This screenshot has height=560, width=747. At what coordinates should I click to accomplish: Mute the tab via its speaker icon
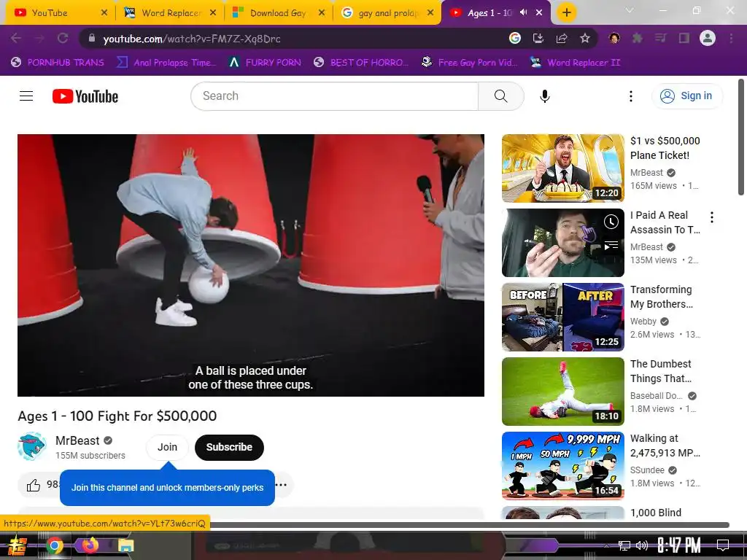click(x=524, y=12)
